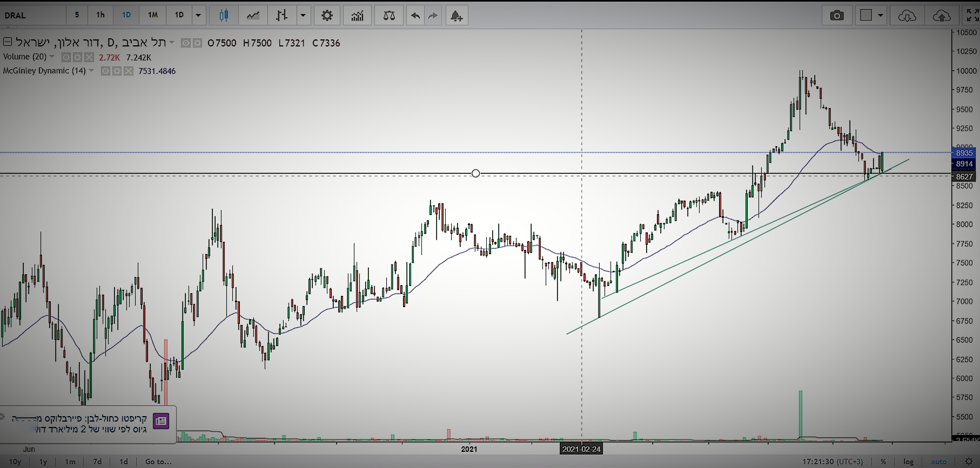The height and width of the screenshot is (468, 980).
Task: Set the date range to 1y
Action: click(x=43, y=462)
